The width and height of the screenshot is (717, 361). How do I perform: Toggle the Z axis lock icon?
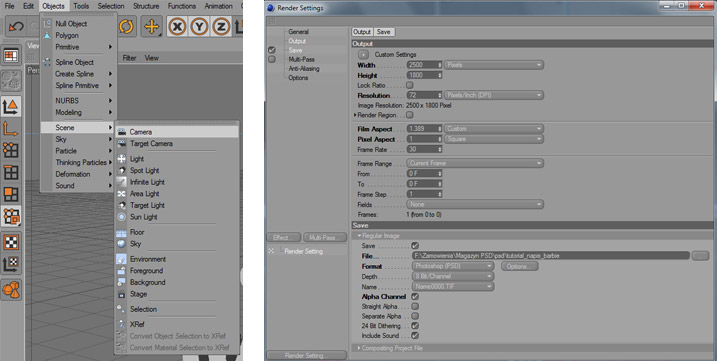[x=221, y=27]
